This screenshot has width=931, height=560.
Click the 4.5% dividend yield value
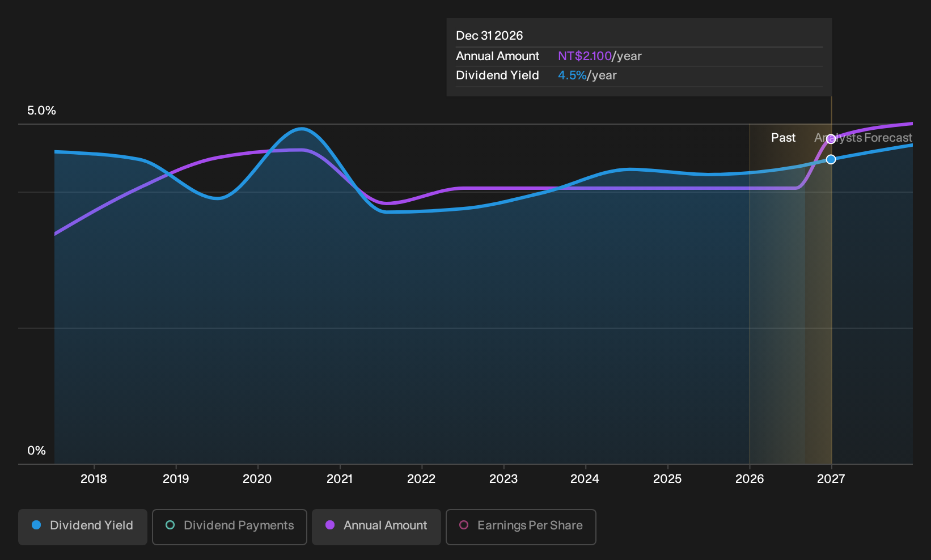(x=572, y=75)
